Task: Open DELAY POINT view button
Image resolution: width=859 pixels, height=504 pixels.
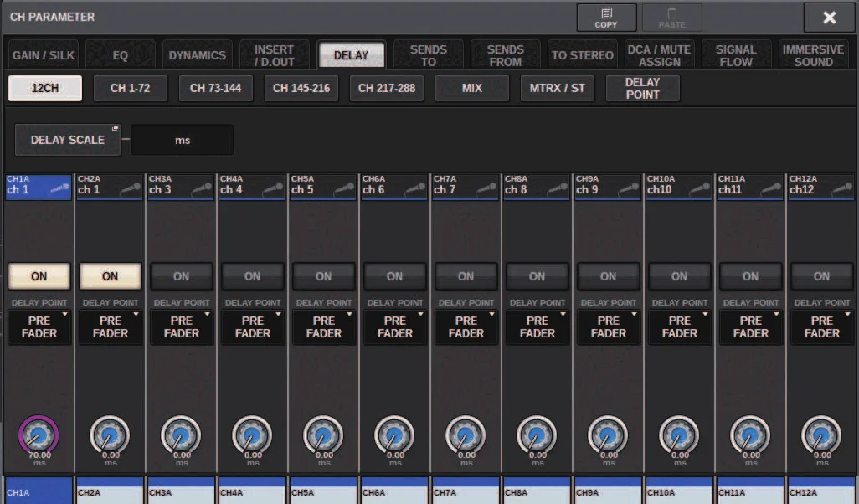Action: (x=643, y=88)
